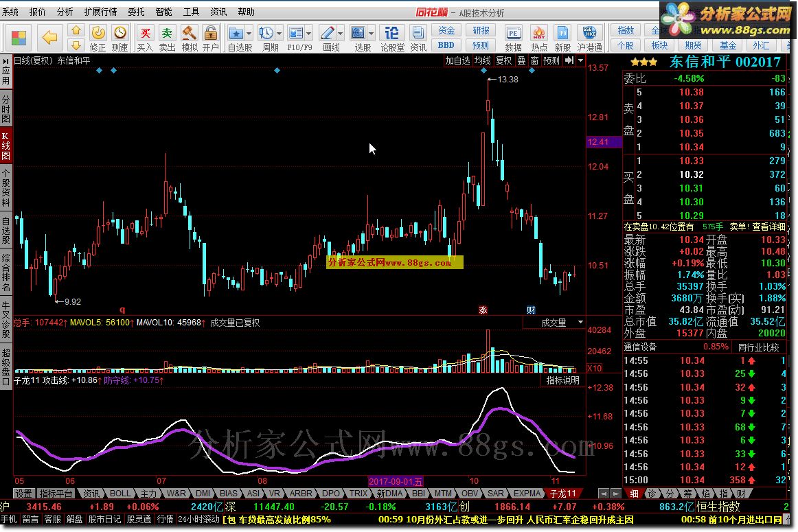The image size is (798, 532).
Task: Expand the 自选股 dropdown arrow
Action: coord(249,34)
